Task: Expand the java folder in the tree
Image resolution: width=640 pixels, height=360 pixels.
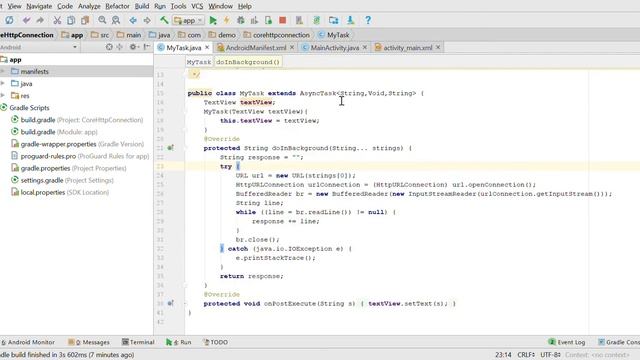Action: (3, 84)
